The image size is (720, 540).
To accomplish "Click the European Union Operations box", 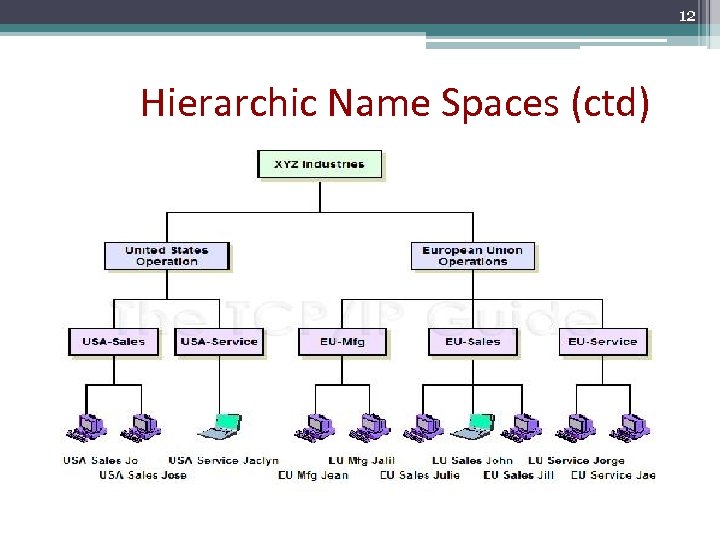I will [x=473, y=256].
